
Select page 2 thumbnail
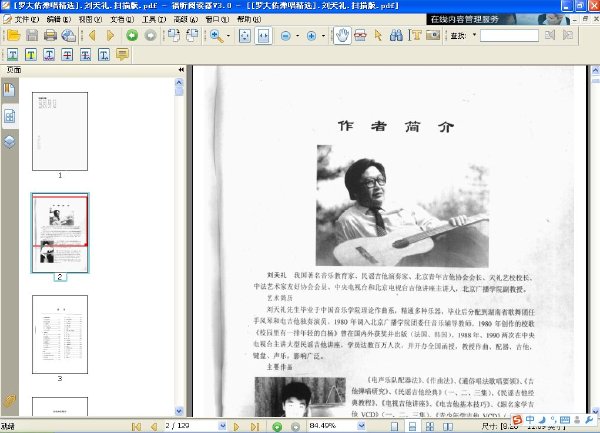click(x=60, y=233)
